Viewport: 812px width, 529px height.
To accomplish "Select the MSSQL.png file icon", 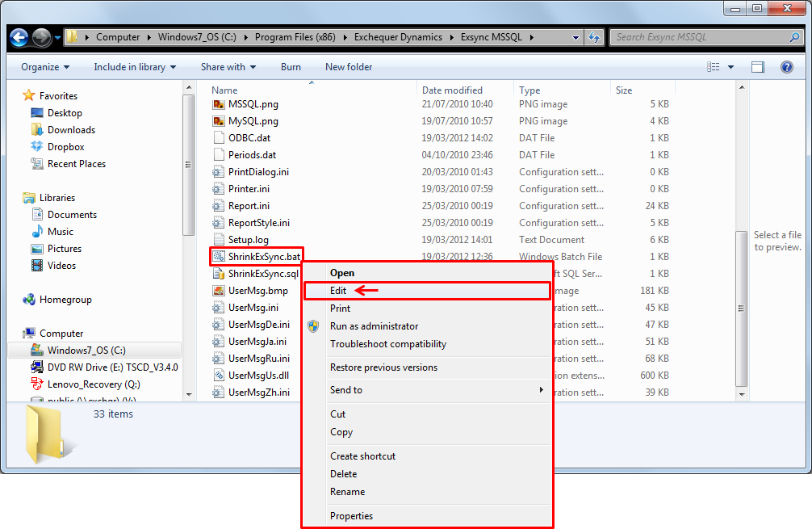I will [219, 104].
